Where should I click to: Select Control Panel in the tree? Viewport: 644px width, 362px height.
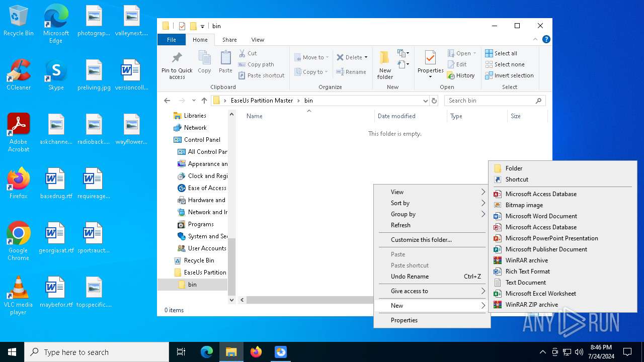(202, 140)
